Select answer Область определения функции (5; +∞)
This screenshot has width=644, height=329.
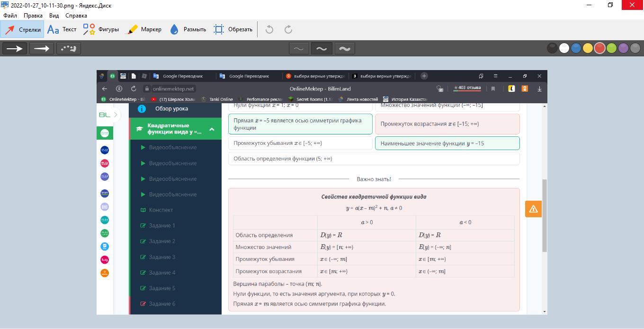tap(374, 159)
